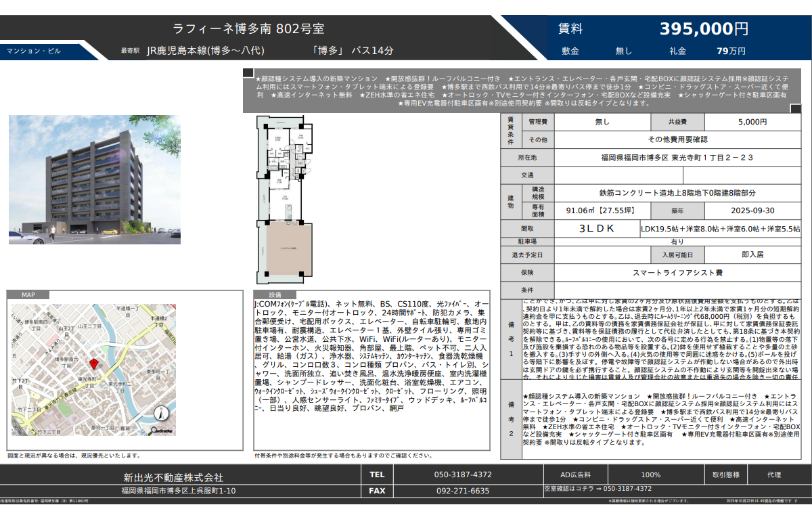812x528 pixels.
Task: Click the TEL number 050-3187-4372
Action: coord(463,475)
